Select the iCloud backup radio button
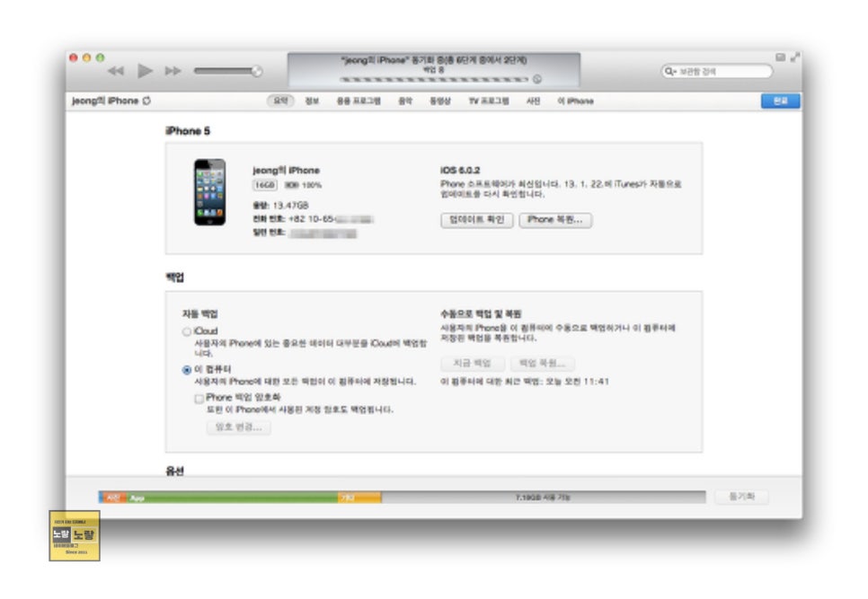This screenshot has height=599, width=868. tap(187, 331)
